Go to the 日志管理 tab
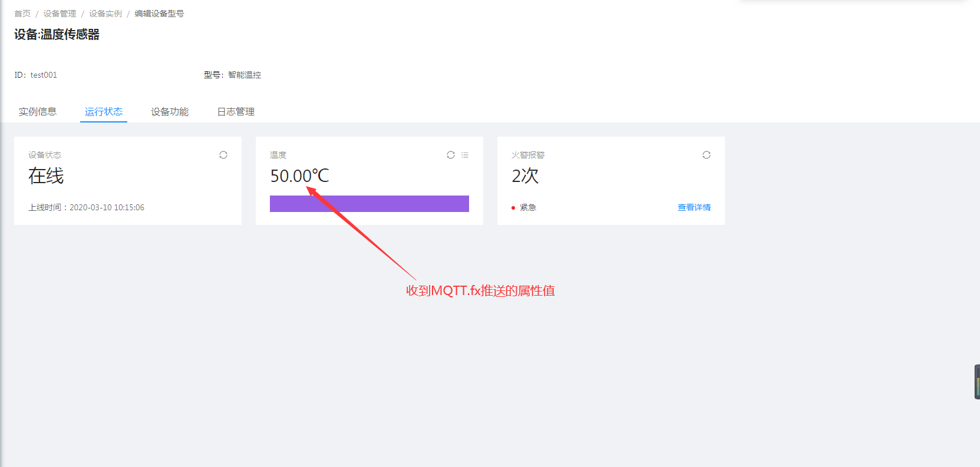980x467 pixels. click(x=236, y=112)
